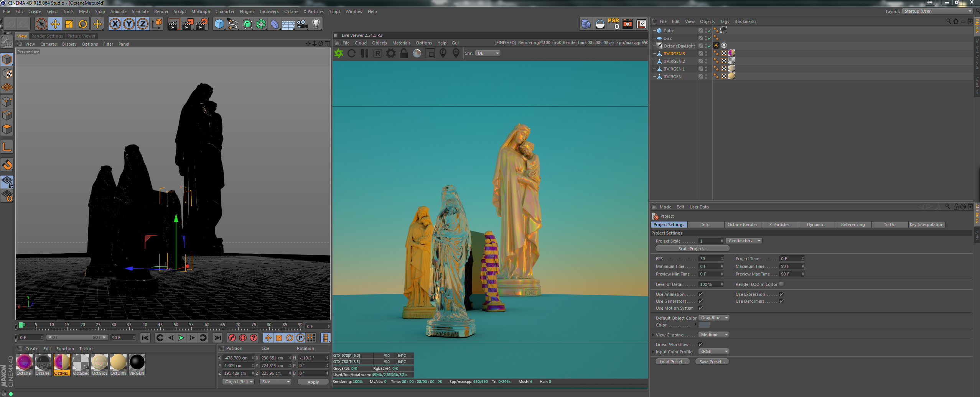Open the Layout Startup (User) dropdown
The width and height of the screenshot is (980, 397).
point(937,11)
